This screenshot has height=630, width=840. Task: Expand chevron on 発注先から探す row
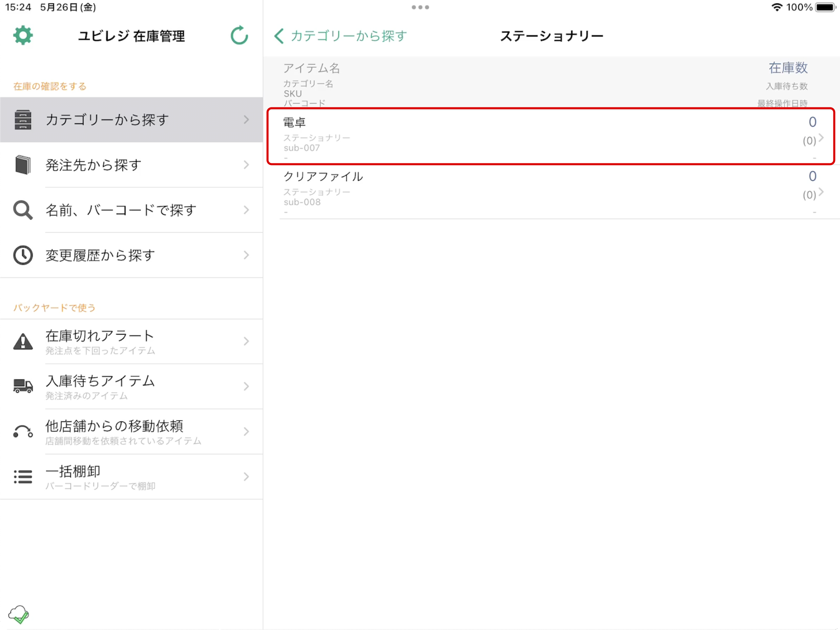[x=246, y=165]
